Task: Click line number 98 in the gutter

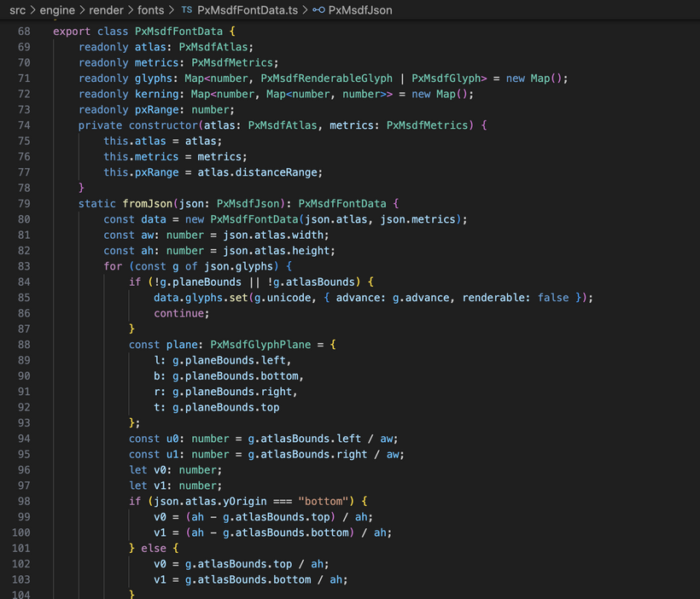Action: (23, 501)
